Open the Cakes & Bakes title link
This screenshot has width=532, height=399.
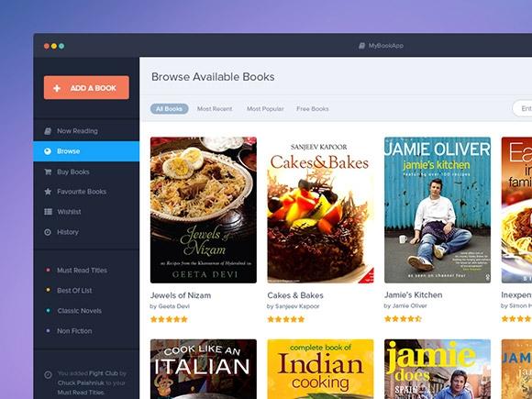coord(295,295)
